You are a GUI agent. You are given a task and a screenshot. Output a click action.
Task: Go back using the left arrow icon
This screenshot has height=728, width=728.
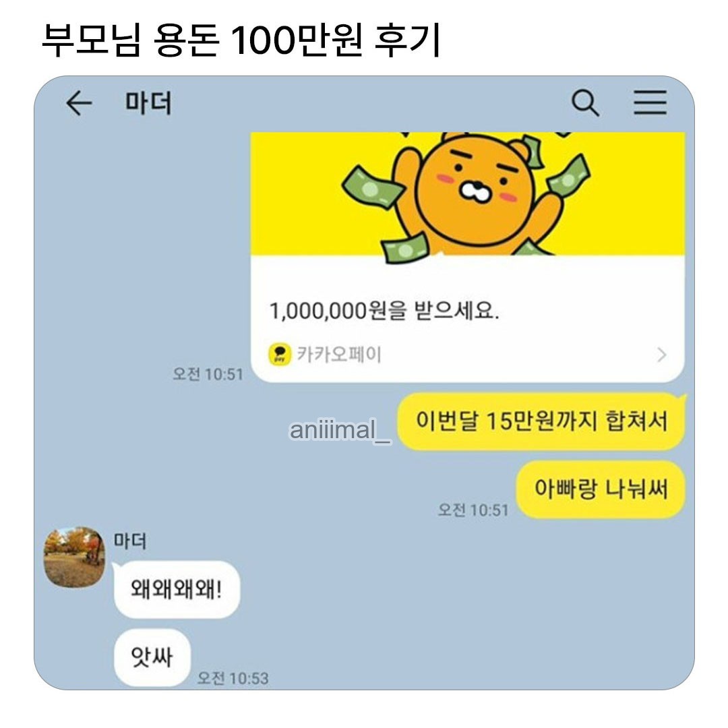(79, 102)
